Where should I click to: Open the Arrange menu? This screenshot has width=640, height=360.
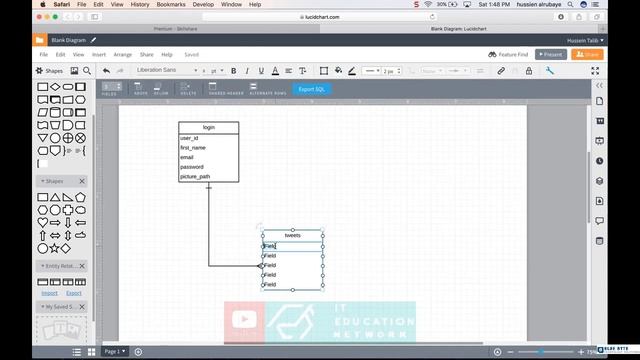point(122,54)
